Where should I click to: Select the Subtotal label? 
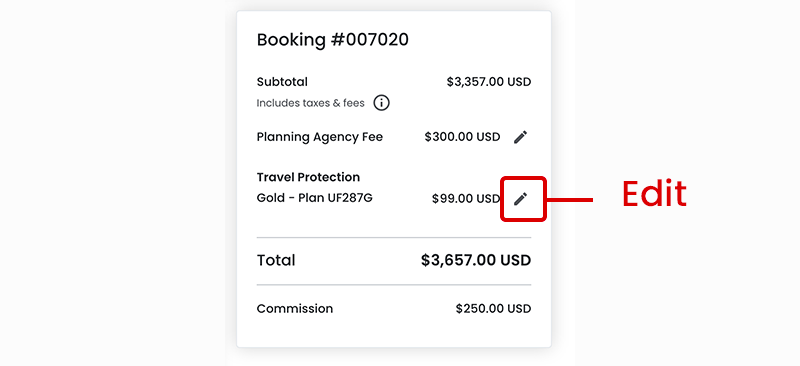coord(282,82)
